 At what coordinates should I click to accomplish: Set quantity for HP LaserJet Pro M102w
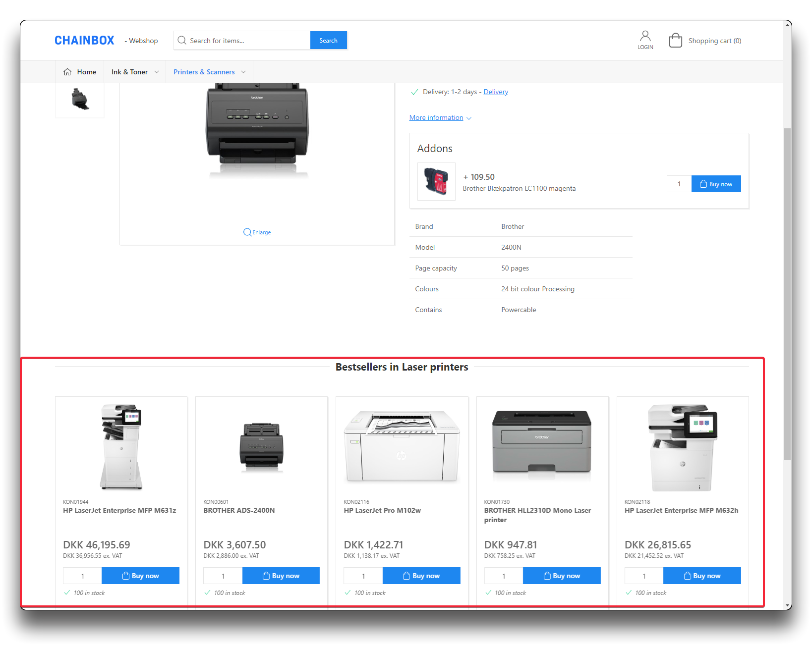[363, 576]
